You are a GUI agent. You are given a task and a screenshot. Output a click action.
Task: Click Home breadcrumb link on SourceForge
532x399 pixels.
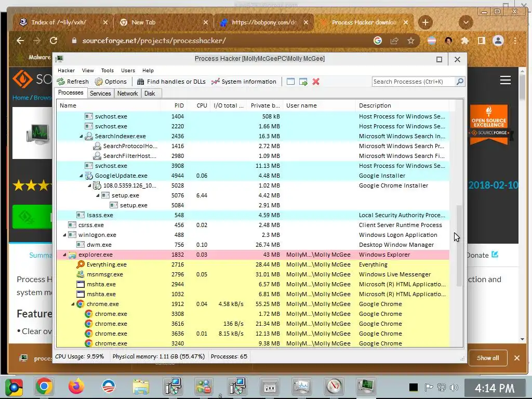(x=20, y=98)
